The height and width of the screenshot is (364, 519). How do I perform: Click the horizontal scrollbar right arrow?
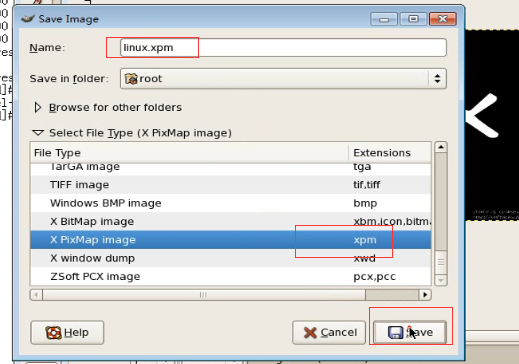(x=425, y=295)
